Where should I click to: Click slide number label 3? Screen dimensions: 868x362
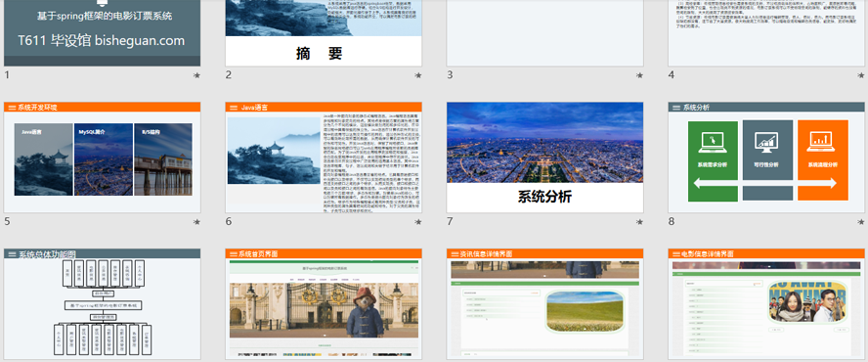click(x=450, y=74)
